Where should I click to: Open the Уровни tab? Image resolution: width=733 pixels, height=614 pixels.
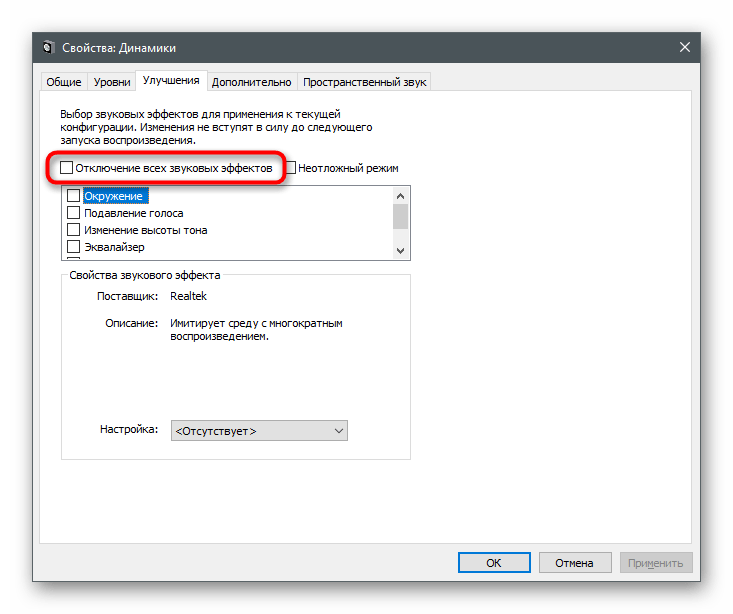[112, 82]
